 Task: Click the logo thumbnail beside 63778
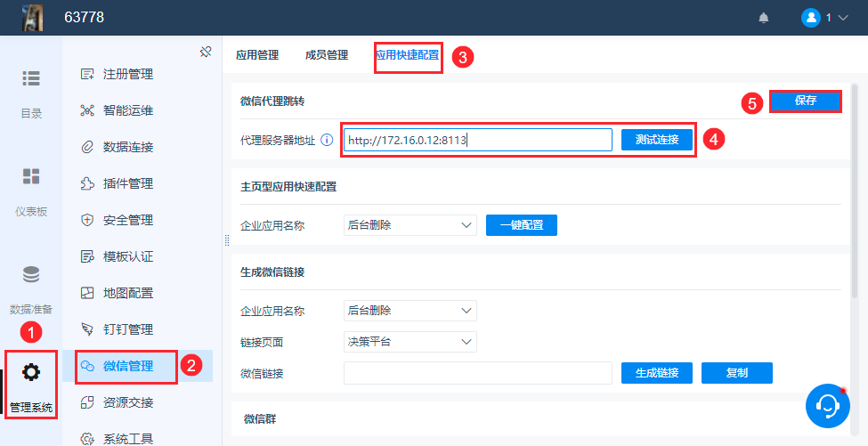(x=33, y=18)
